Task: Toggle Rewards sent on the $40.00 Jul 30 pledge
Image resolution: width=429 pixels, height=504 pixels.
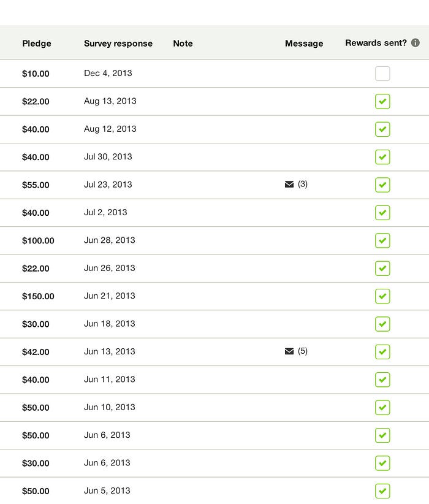Action: 382,157
